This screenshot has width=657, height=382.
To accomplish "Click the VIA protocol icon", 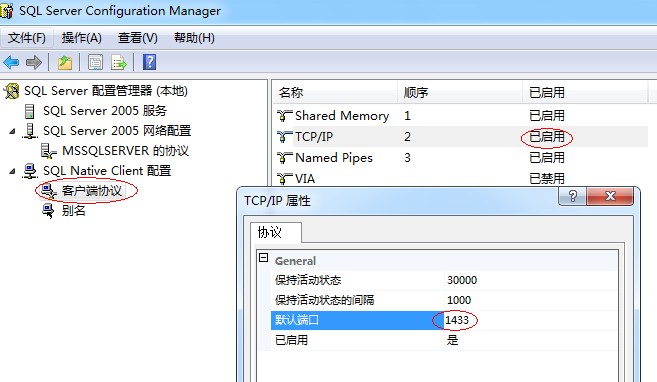I will 285,179.
